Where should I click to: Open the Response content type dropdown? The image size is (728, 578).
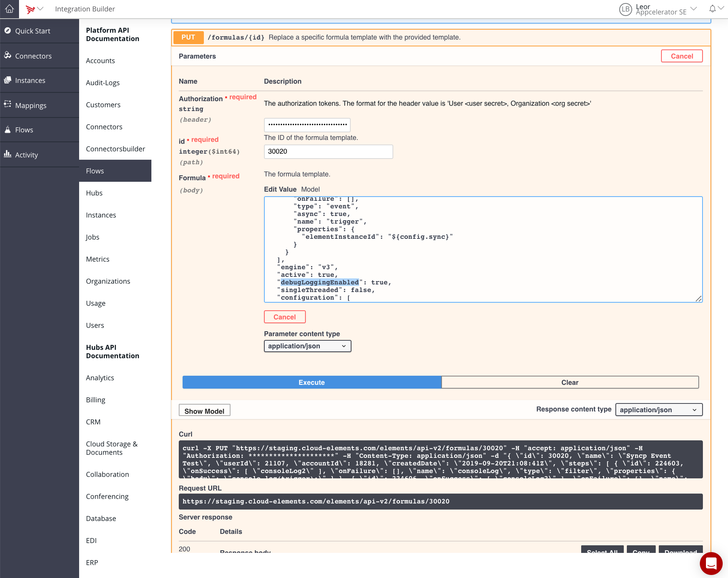point(658,410)
